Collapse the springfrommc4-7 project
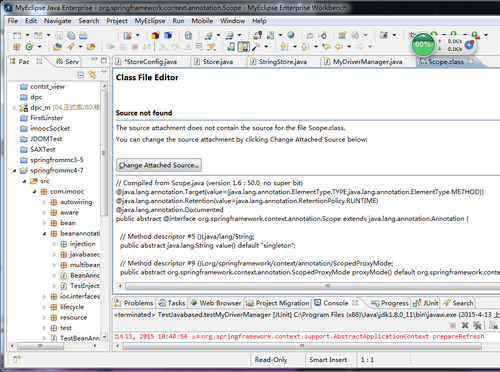Screen dimensions: 500x372 pos(14,171)
